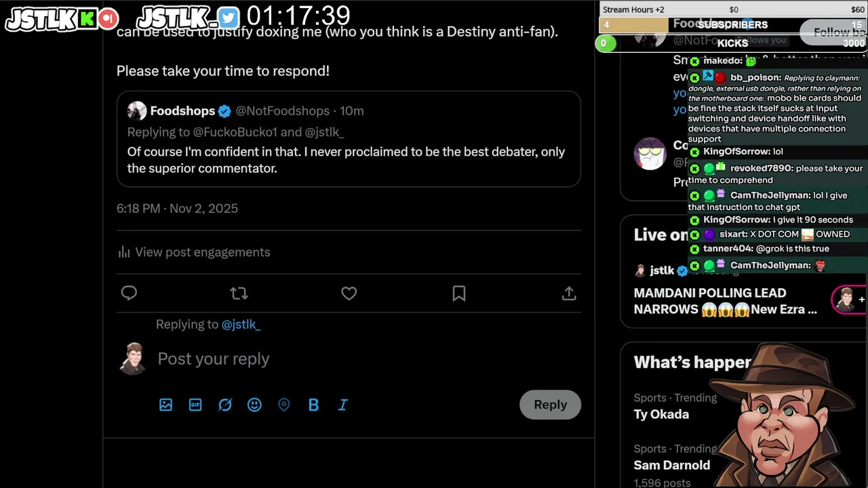Click the location tag icon in composer
The image size is (868, 488).
coord(284,405)
